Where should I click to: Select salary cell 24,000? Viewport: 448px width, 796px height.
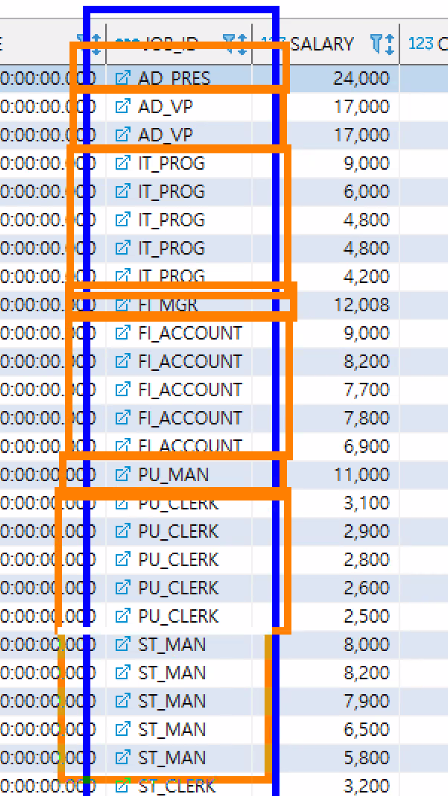326,78
